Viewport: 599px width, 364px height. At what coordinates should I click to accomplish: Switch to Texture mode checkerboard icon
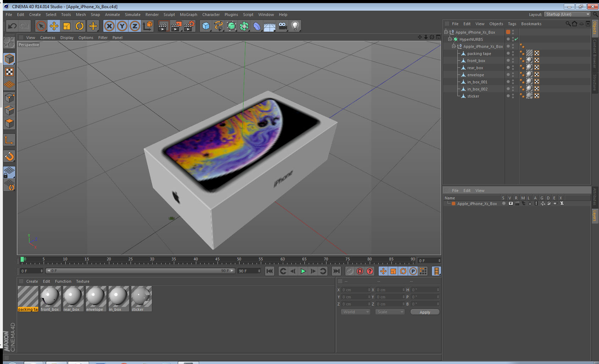coord(9,72)
